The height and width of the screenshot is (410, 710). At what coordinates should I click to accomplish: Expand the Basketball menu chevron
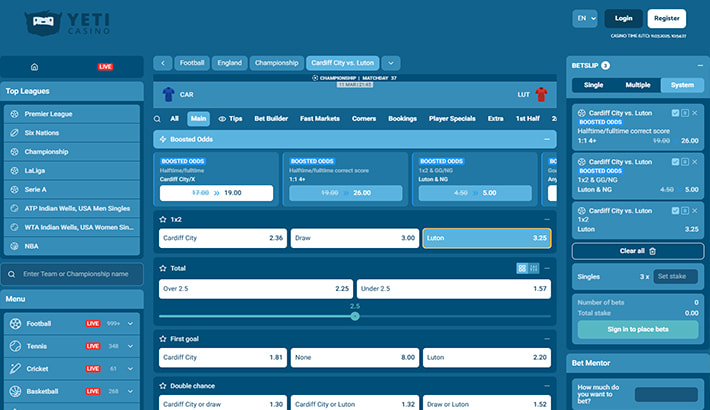[x=130, y=391]
